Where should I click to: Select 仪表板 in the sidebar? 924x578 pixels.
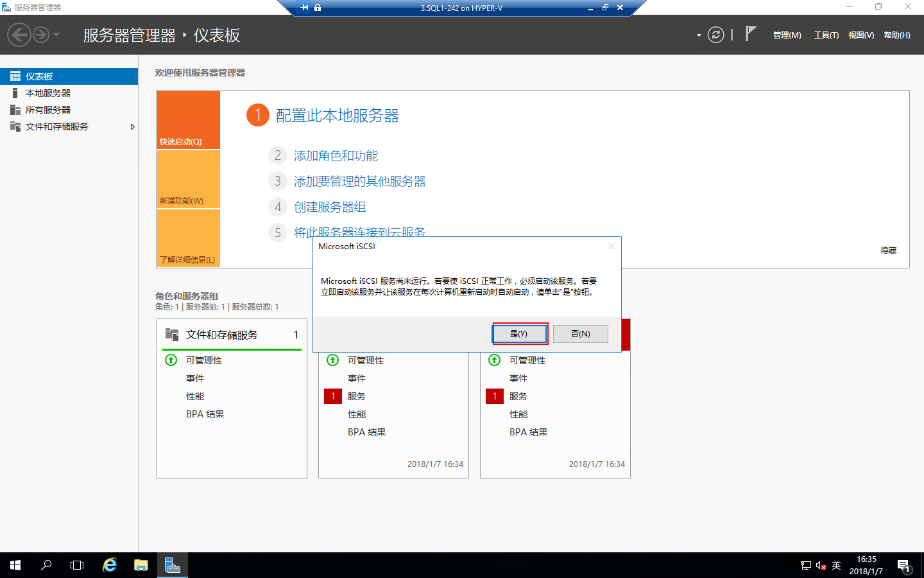(69, 76)
